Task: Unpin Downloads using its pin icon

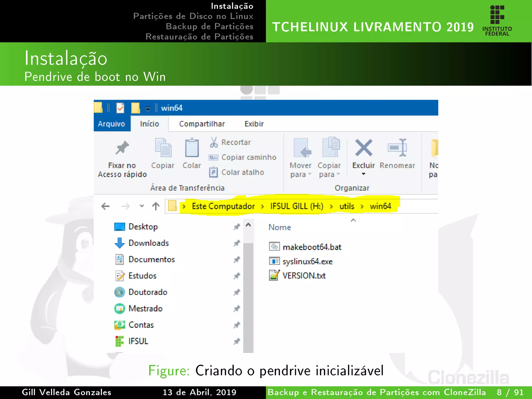Action: 237,243
